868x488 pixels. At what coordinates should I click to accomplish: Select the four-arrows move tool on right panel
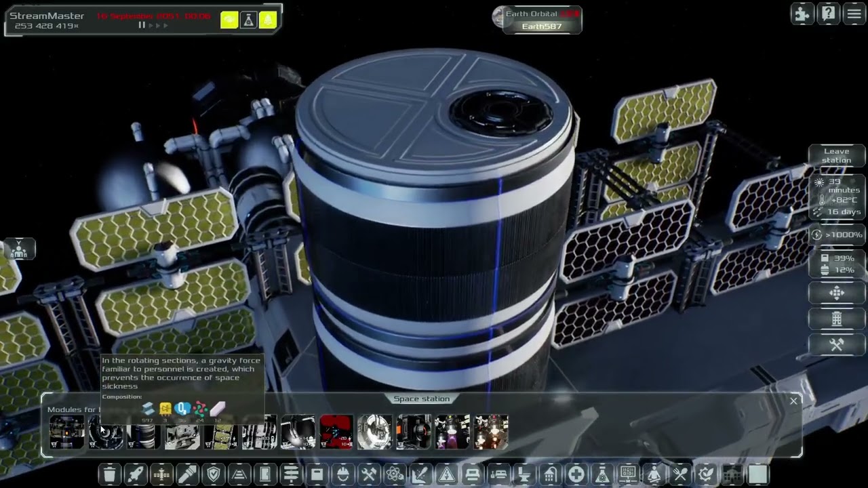click(x=836, y=293)
